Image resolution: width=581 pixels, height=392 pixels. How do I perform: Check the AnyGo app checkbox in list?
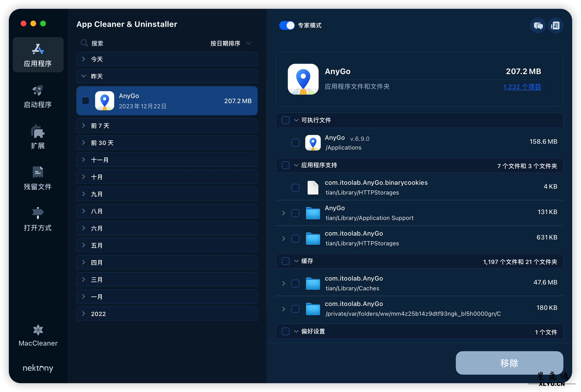[x=86, y=101]
